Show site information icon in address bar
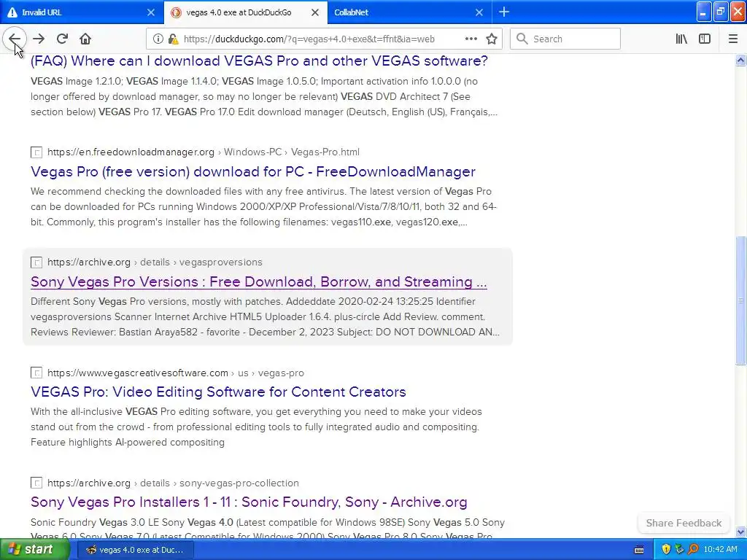This screenshot has width=747, height=560. 158,39
